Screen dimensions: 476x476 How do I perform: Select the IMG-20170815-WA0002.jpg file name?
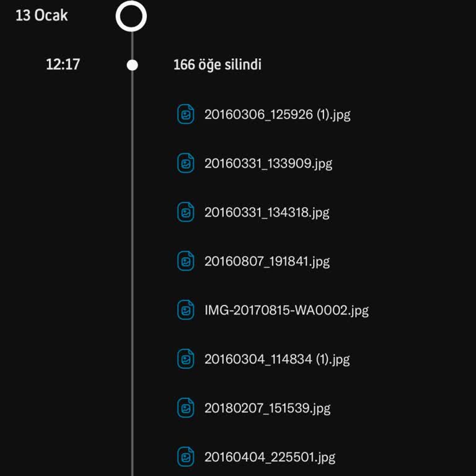point(286,311)
